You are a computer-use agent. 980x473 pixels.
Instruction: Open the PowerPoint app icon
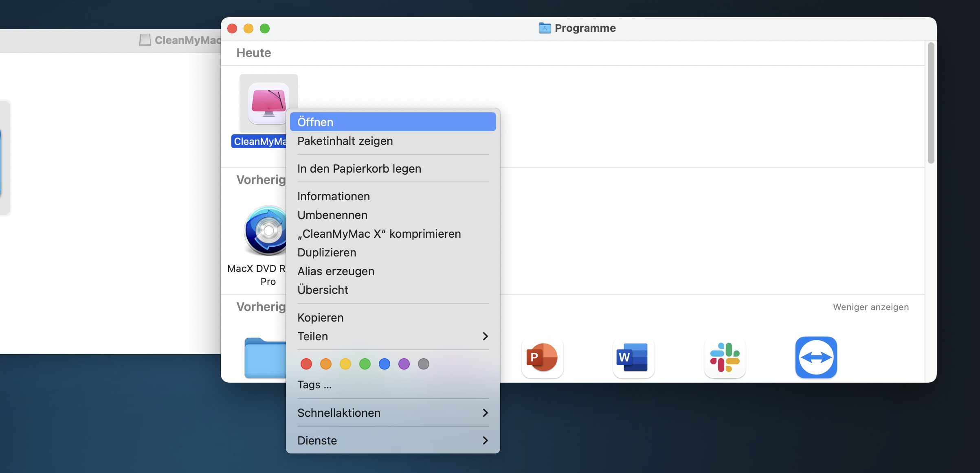542,357
